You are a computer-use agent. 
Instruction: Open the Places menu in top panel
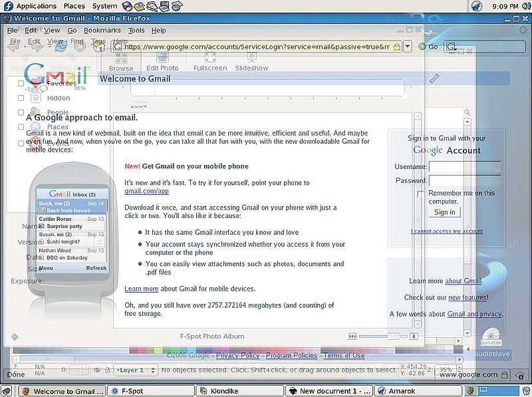click(x=74, y=6)
